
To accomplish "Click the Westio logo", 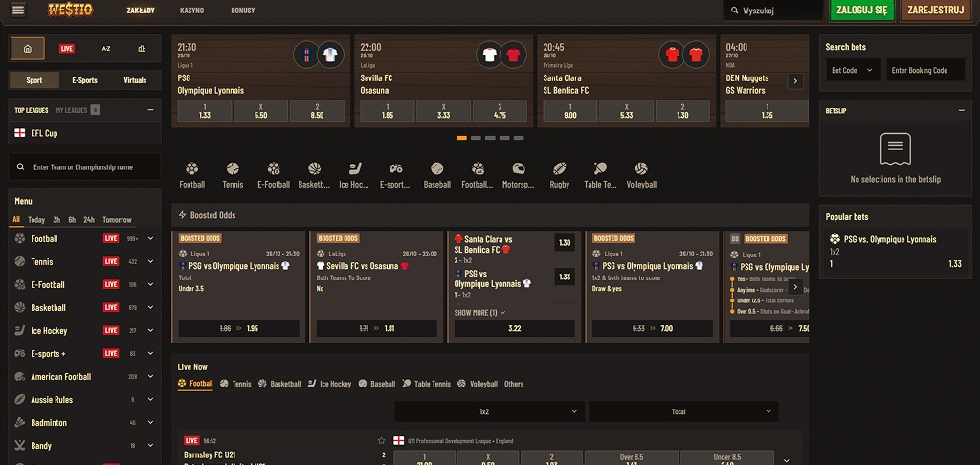I will 70,10.
